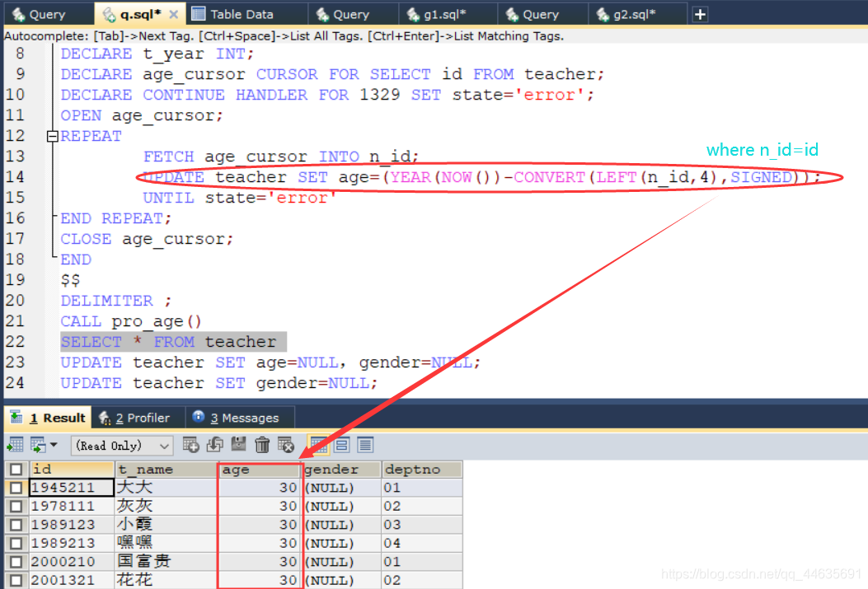Open the 1 Result tab

click(x=48, y=418)
